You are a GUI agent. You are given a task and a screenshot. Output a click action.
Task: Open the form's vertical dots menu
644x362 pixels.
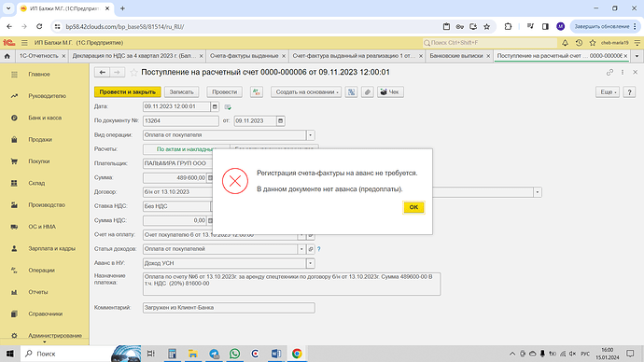[x=623, y=72]
